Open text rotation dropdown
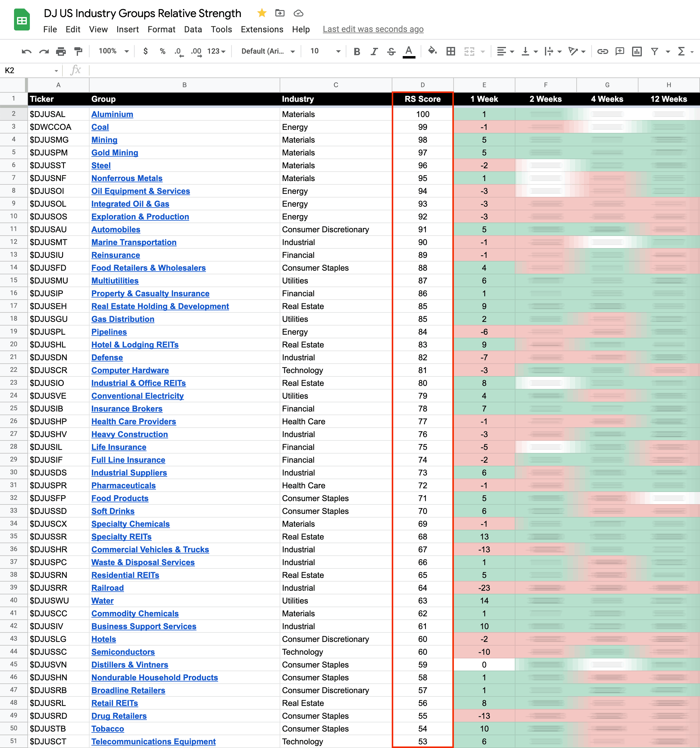Viewport: 700px width, 748px height. pos(577,51)
